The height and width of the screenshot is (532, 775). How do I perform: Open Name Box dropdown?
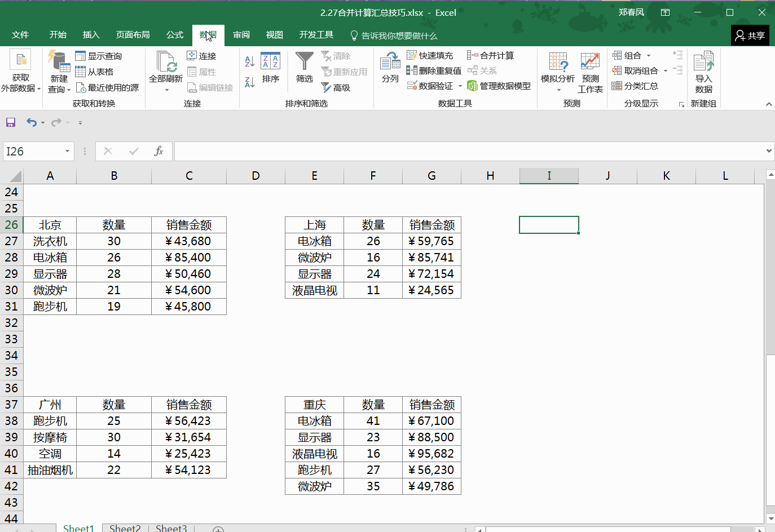67,151
